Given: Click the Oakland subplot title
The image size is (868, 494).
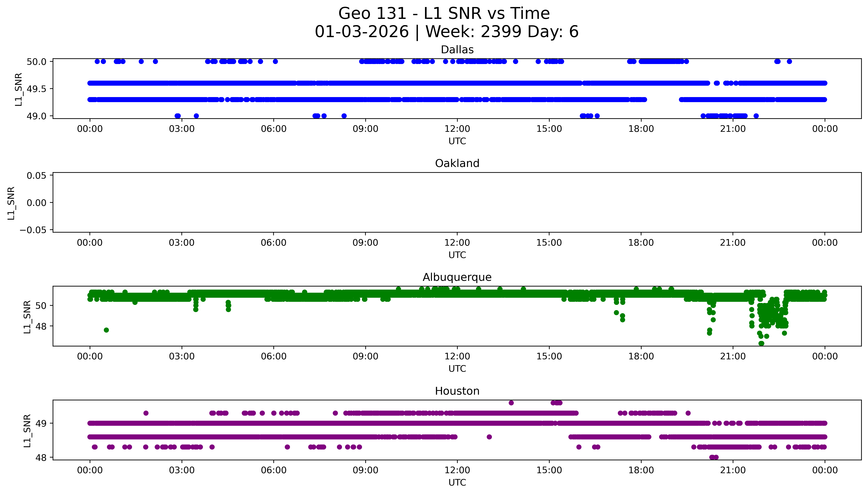Looking at the screenshot, I should [x=457, y=164].
